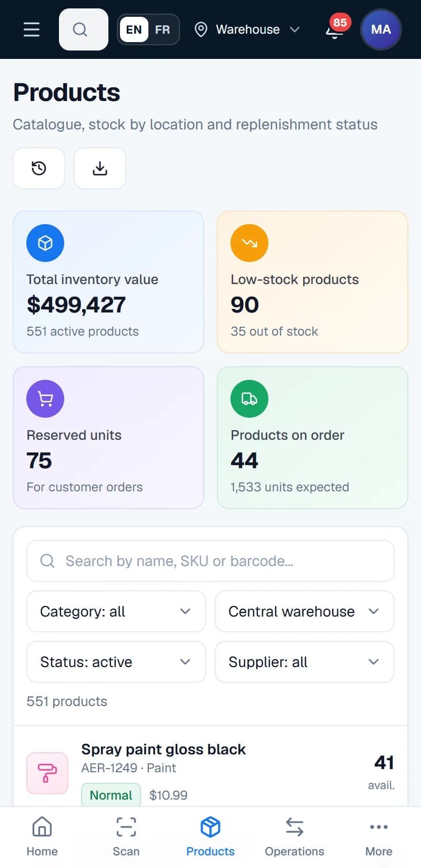Image resolution: width=421 pixels, height=868 pixels.
Task: Open the MA user avatar menu
Action: (381, 29)
